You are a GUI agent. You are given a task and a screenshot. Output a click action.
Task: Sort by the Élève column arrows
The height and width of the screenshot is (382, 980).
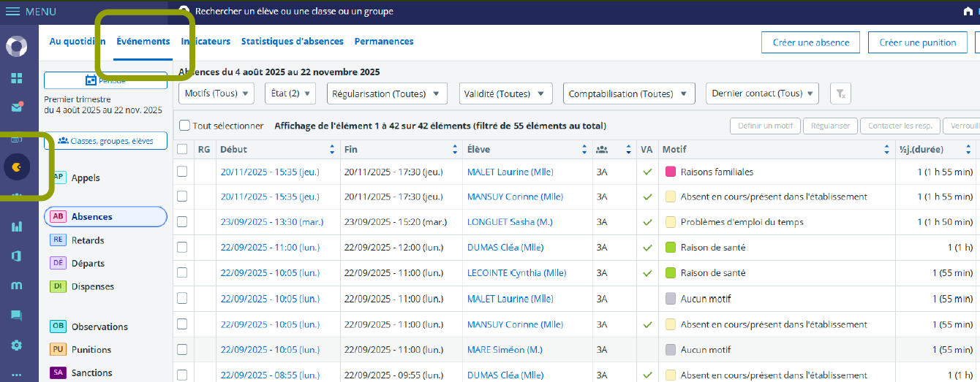pos(584,150)
